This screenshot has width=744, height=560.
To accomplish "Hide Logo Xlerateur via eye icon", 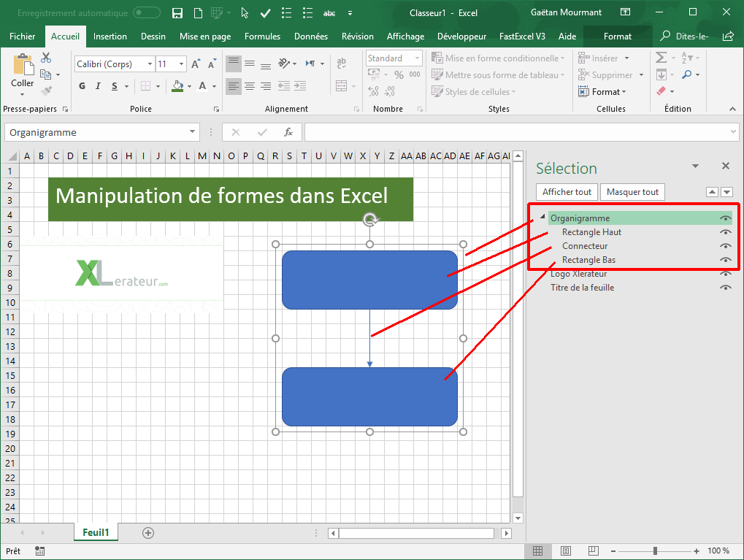I will pos(725,274).
